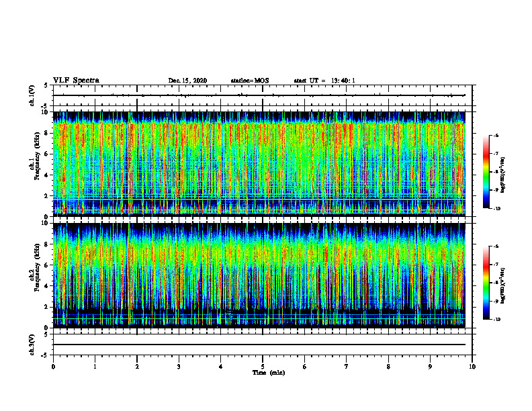Select the log(PSD) label beside ch.1 colorbar

(503, 175)
